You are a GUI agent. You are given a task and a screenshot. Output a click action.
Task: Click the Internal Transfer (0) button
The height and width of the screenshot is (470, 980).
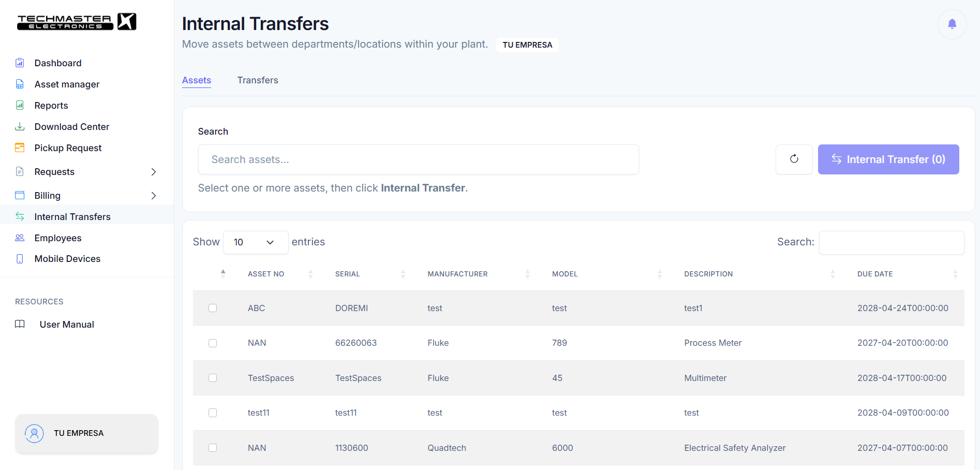coord(888,159)
